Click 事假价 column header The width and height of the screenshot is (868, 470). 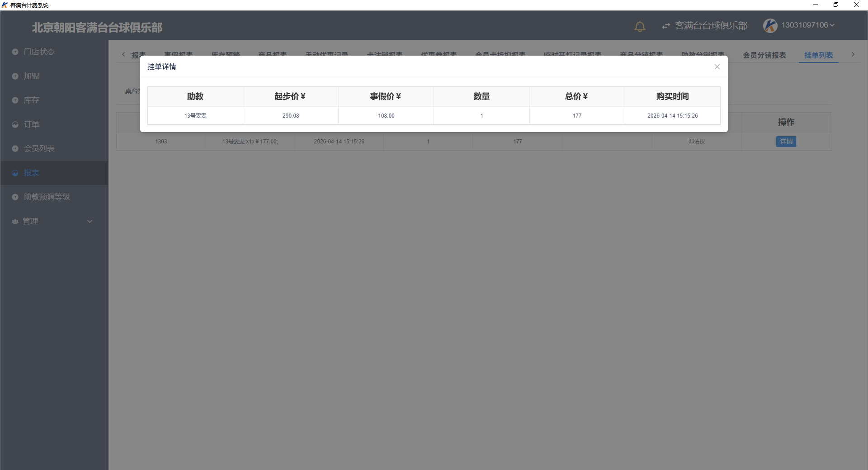386,96
